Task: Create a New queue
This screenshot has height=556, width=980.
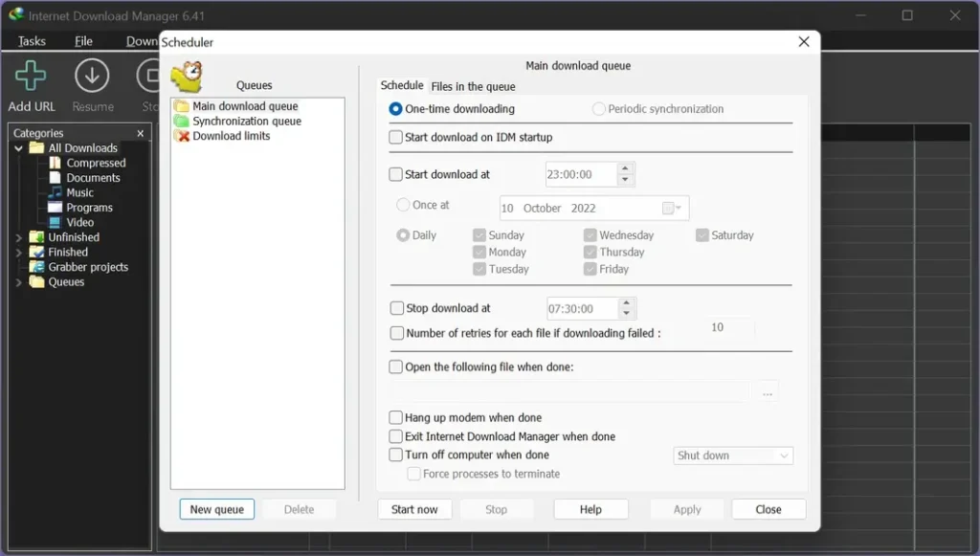Action: [216, 509]
